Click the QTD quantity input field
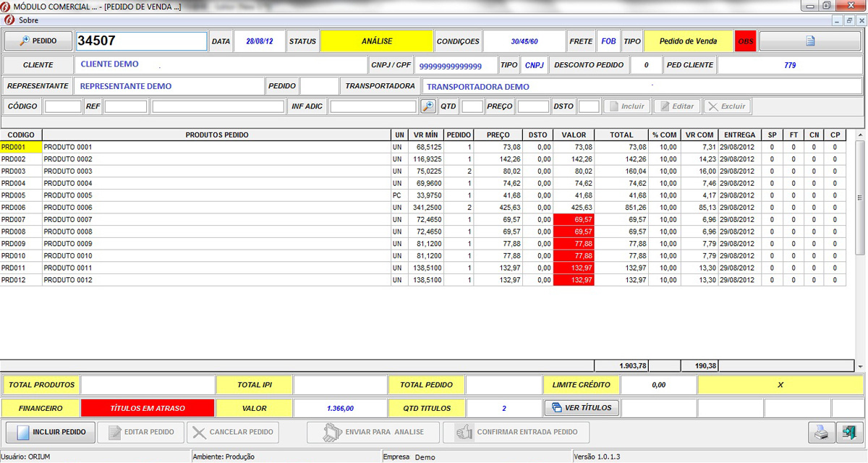The width and height of the screenshot is (868, 463). [472, 106]
